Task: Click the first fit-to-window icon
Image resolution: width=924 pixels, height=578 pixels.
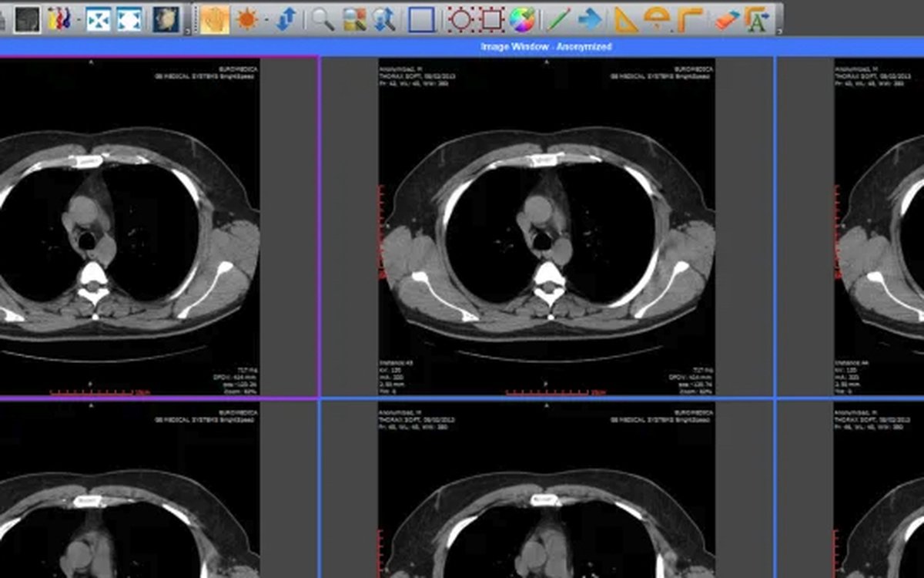Action: pos(98,18)
